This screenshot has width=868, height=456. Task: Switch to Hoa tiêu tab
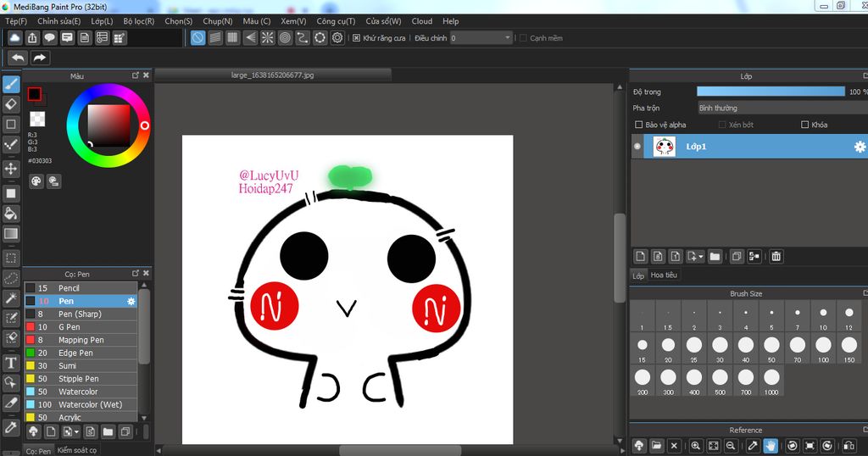[x=664, y=275]
